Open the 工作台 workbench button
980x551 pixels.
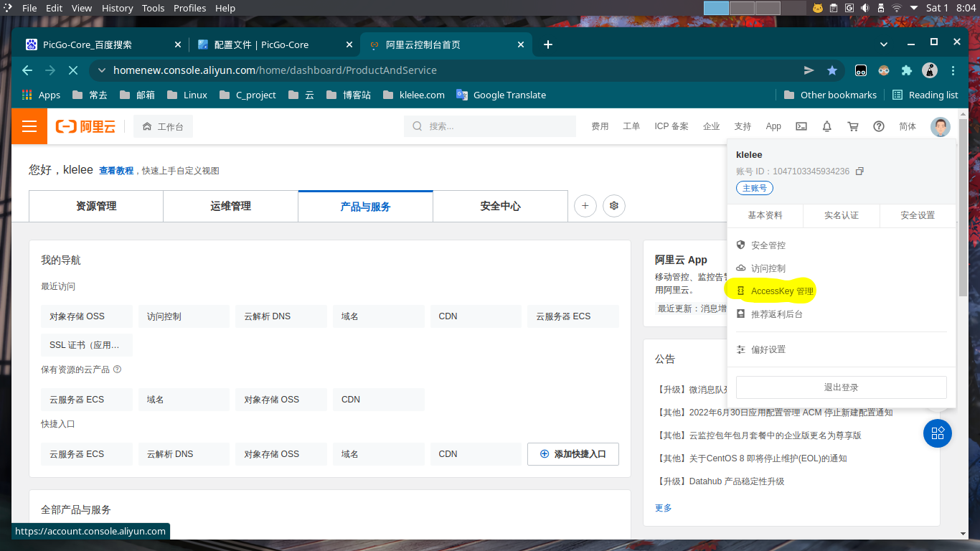[x=163, y=127]
